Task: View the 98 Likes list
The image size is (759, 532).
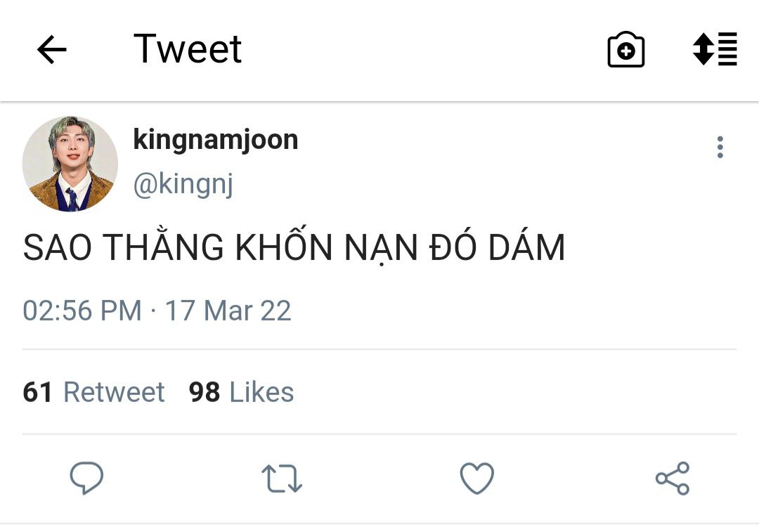Action: coord(241,392)
